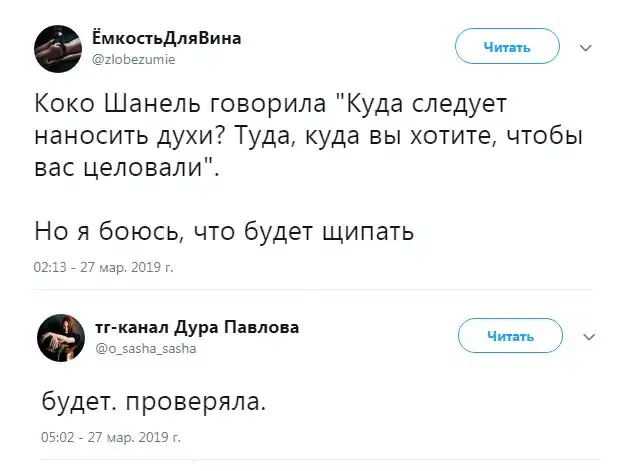Click the date after 05:02
631x471 pixels.
click(x=134, y=436)
